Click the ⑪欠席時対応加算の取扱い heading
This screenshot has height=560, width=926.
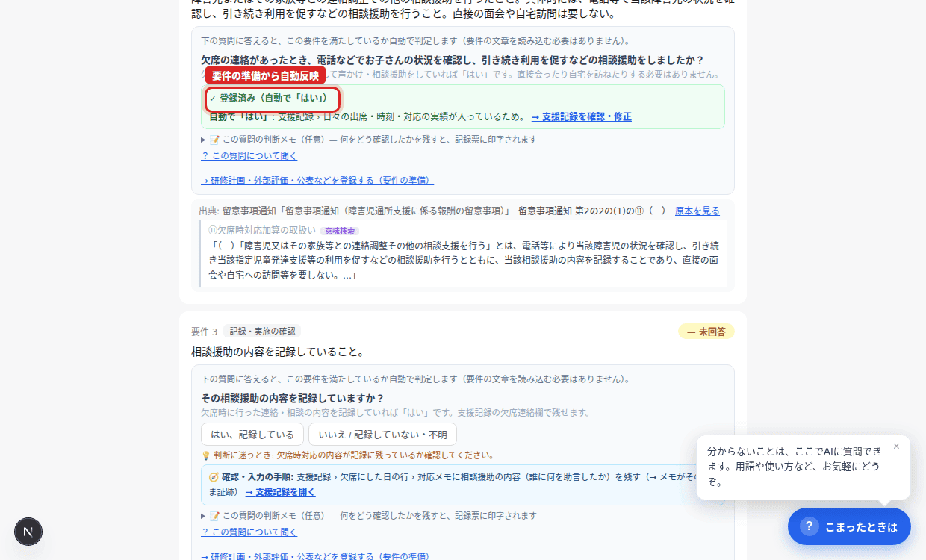(262, 231)
